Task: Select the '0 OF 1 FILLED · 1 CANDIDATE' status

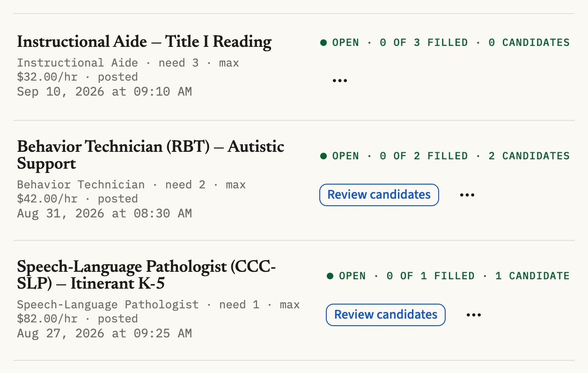Action: 478,276
